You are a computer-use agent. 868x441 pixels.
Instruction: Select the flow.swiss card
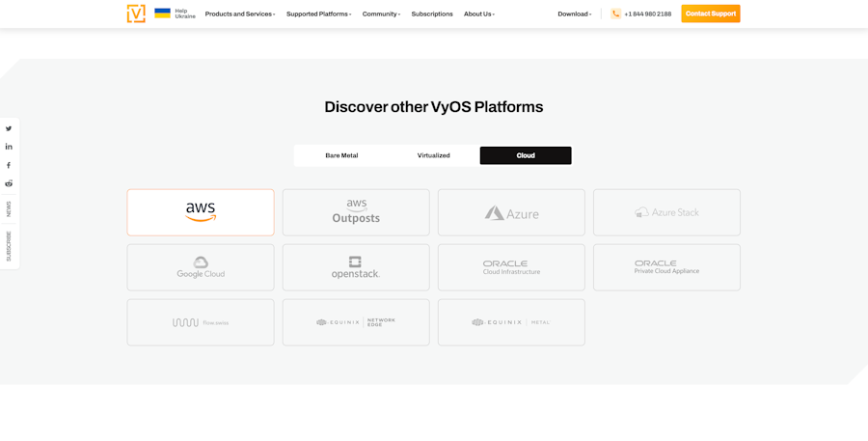(x=201, y=322)
